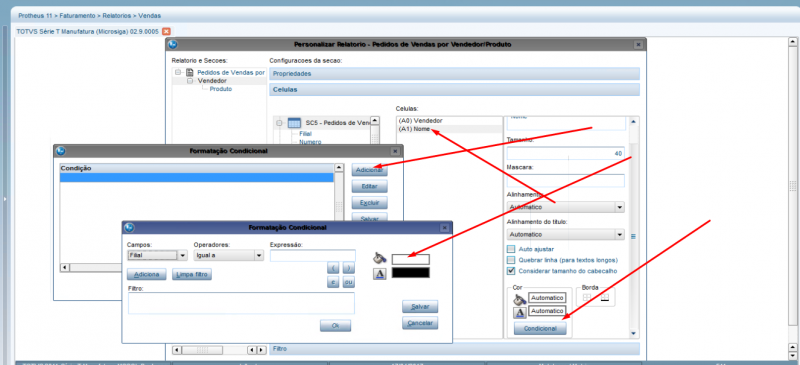
Task: Open the Alinhamento do titulo dropdown
Action: point(566,235)
